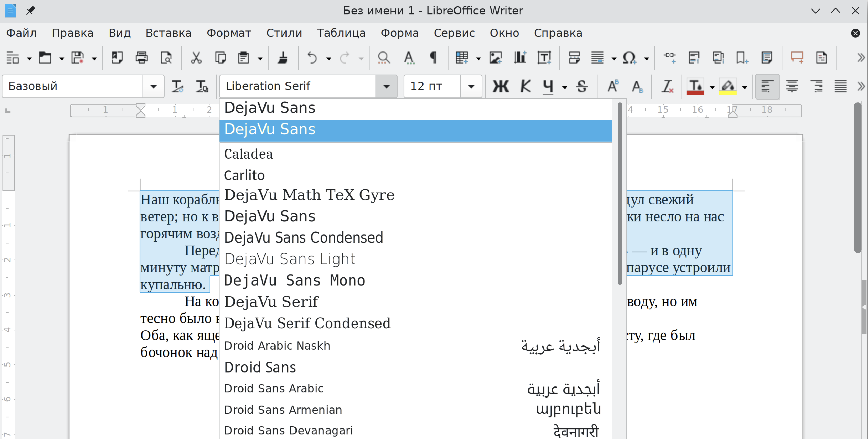
Task: Open the Файл menu
Action: click(22, 33)
